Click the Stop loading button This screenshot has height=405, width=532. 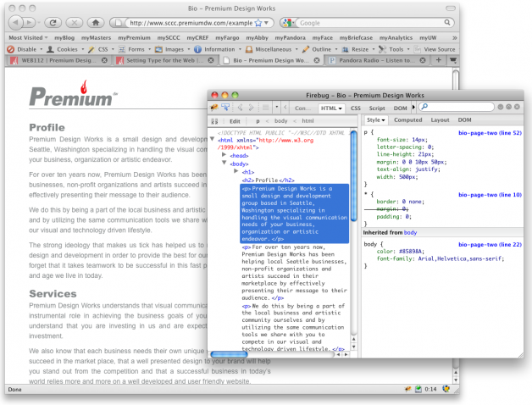[75, 23]
